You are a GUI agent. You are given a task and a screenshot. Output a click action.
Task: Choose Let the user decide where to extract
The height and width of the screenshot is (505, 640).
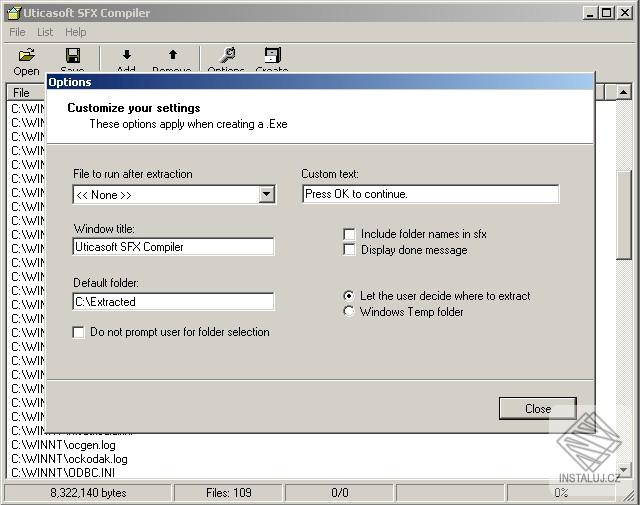point(349,296)
